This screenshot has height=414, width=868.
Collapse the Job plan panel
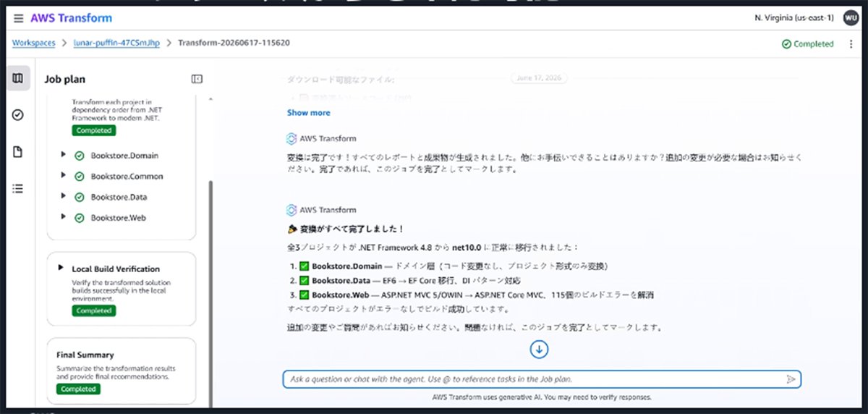click(196, 79)
